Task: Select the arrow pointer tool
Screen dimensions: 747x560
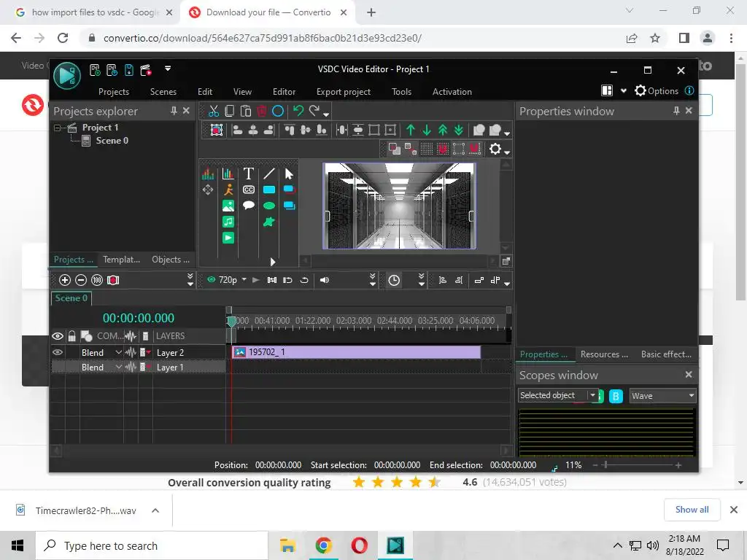Action: click(289, 174)
